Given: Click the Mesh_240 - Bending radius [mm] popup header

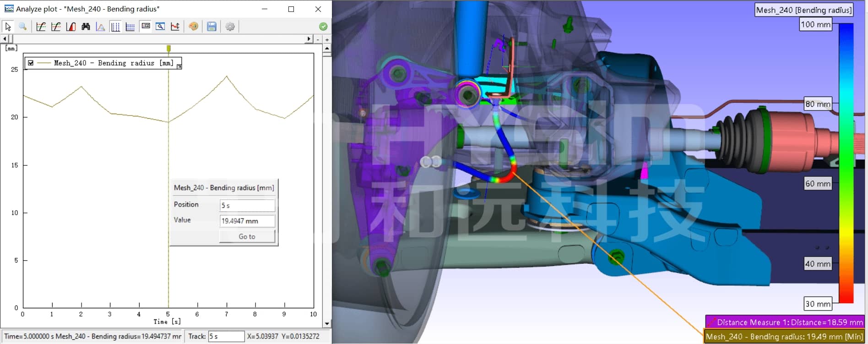Looking at the screenshot, I should pos(224,188).
